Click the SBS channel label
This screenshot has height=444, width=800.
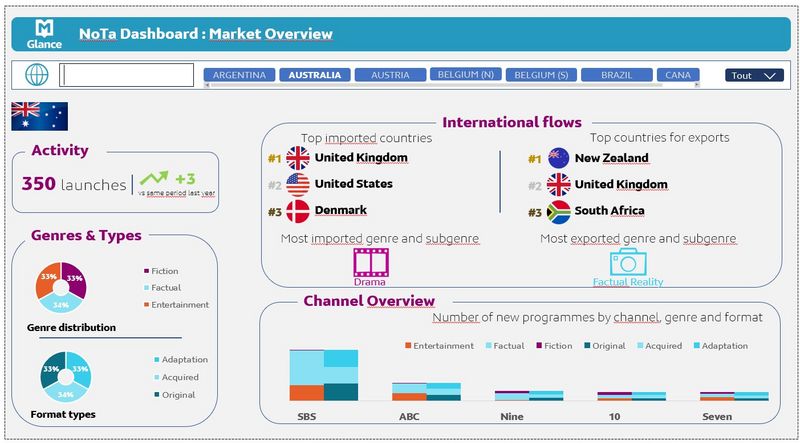coord(307,416)
